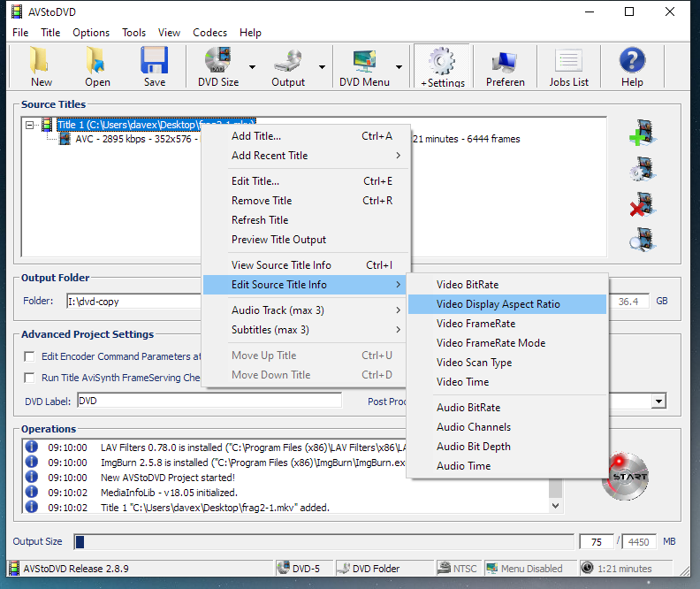The image size is (700, 589).
Task: Remove title using red X film icon
Action: (643, 204)
